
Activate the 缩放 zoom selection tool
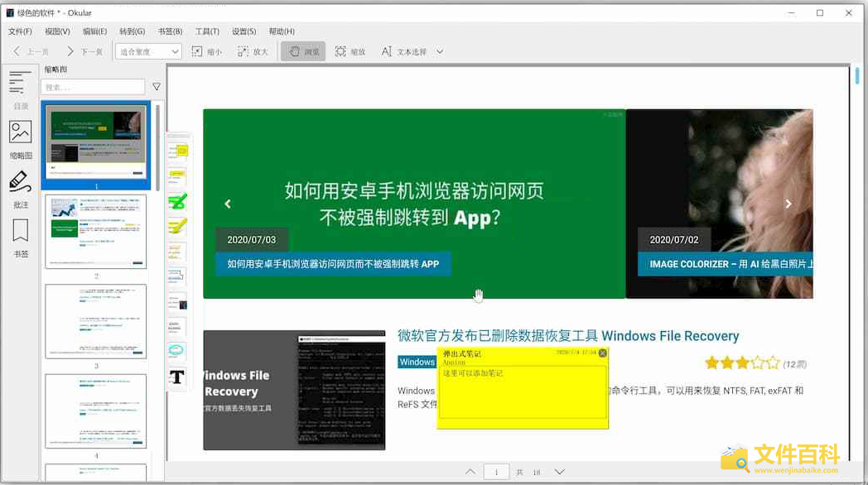pos(350,51)
